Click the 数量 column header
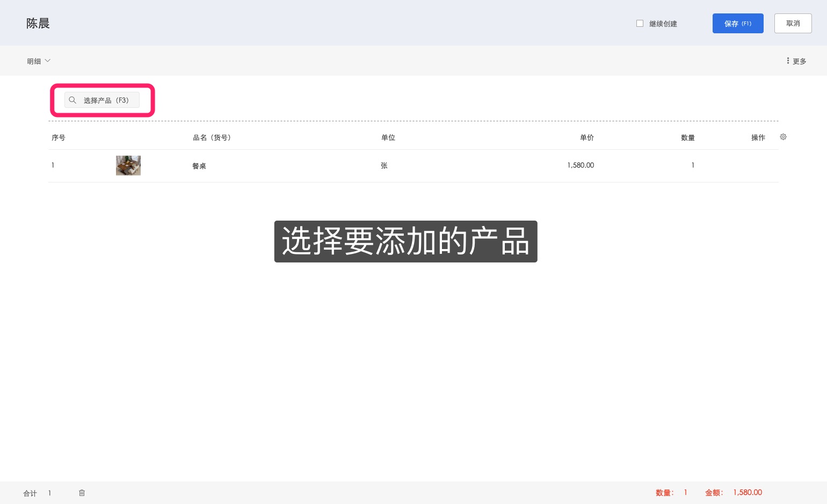The width and height of the screenshot is (827, 504). coord(688,138)
